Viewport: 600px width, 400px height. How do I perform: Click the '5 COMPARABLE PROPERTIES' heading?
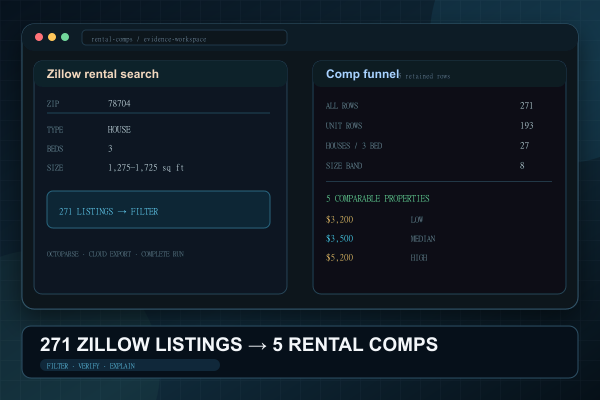point(378,199)
